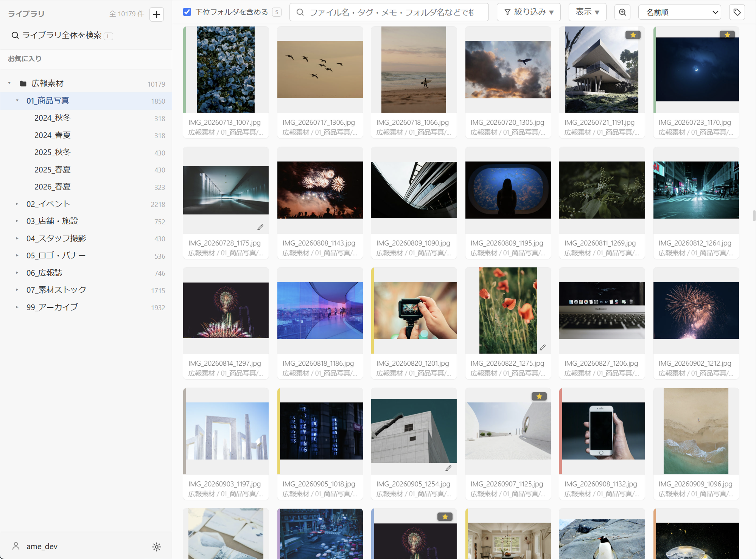
Task: Click the plus icon to add a library
Action: pos(157,14)
